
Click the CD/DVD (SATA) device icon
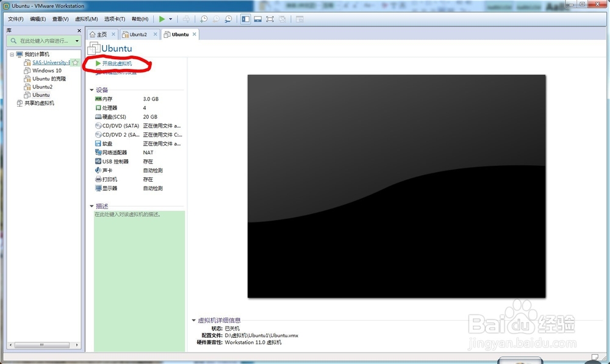tap(98, 126)
